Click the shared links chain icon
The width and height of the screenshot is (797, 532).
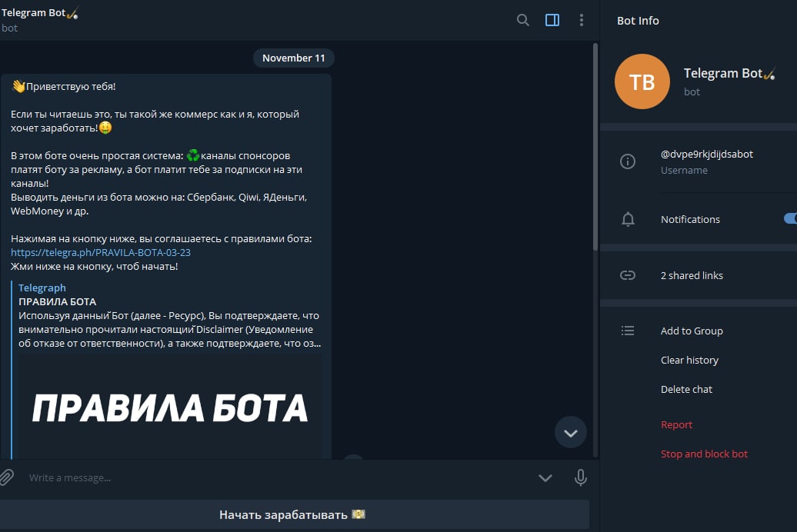click(x=628, y=275)
